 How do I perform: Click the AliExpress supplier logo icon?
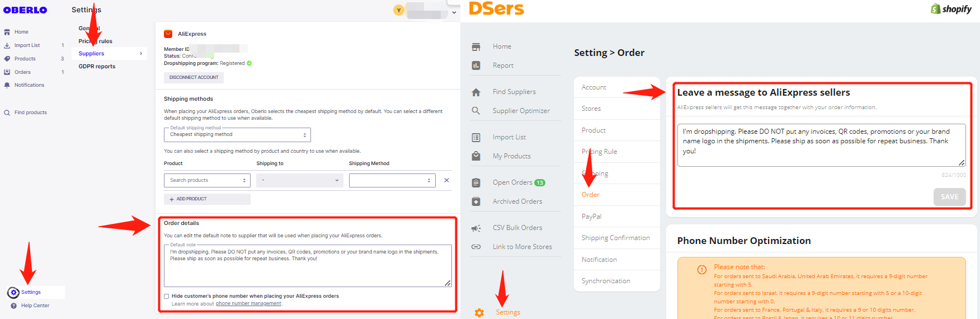(168, 34)
